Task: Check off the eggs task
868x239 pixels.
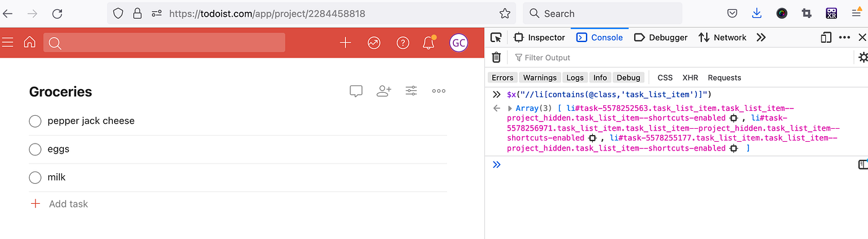Action: point(35,149)
